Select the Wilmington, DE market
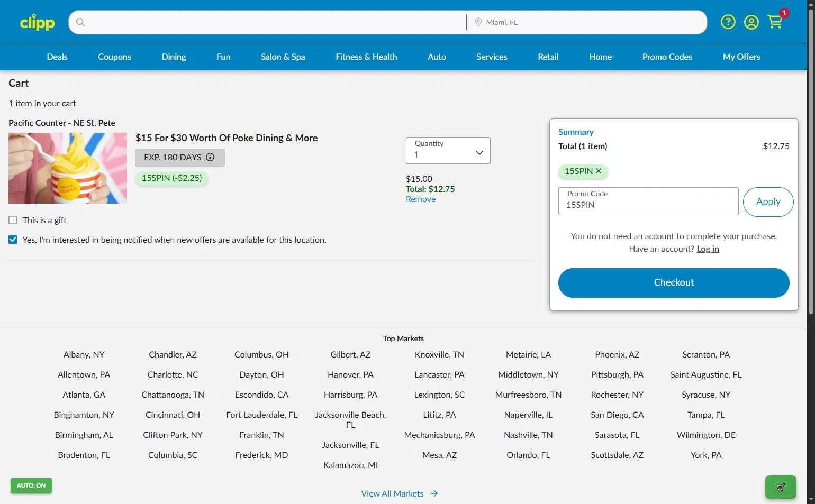The width and height of the screenshot is (815, 504). [x=707, y=435]
